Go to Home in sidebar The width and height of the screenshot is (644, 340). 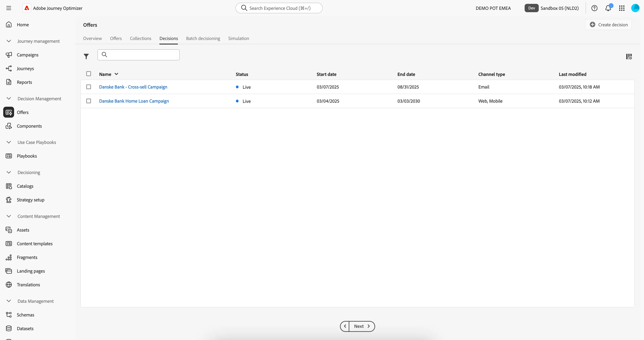(x=23, y=25)
